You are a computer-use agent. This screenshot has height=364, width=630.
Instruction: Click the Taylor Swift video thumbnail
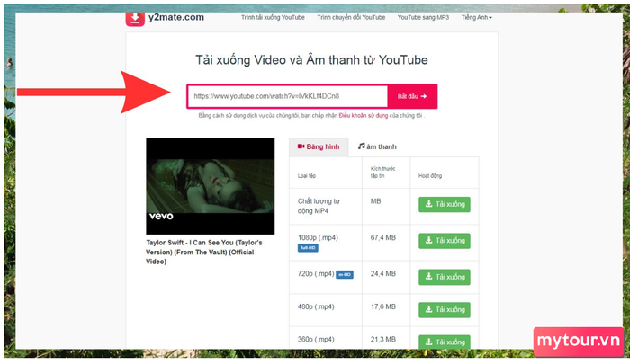pyautogui.click(x=211, y=186)
